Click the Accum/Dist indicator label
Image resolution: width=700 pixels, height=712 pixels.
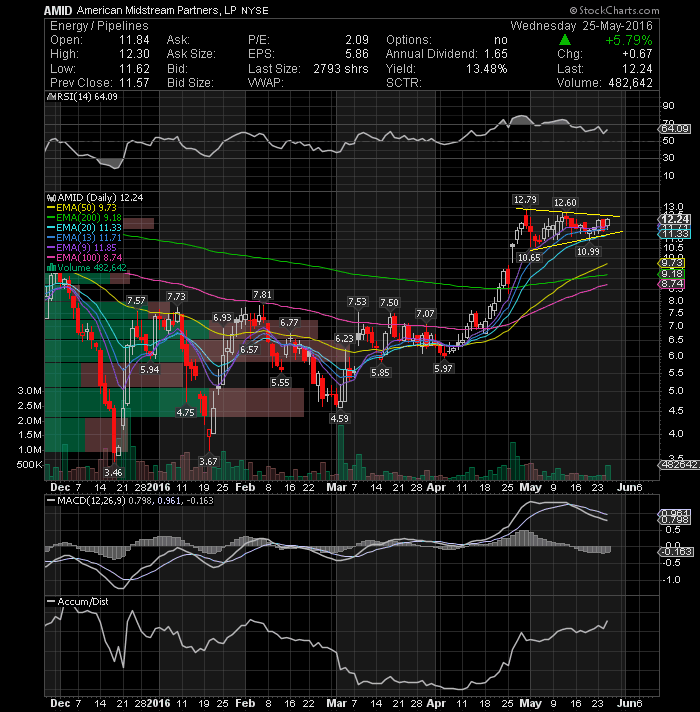78,601
